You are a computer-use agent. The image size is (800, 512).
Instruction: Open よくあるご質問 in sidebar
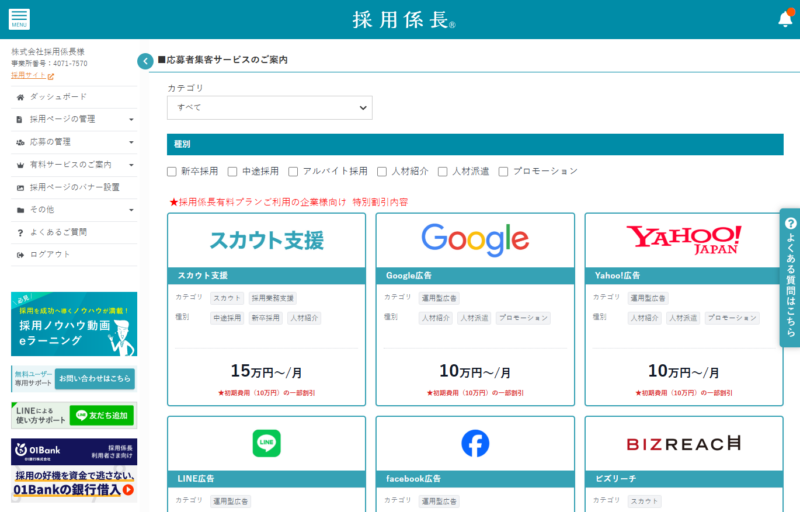(58, 232)
